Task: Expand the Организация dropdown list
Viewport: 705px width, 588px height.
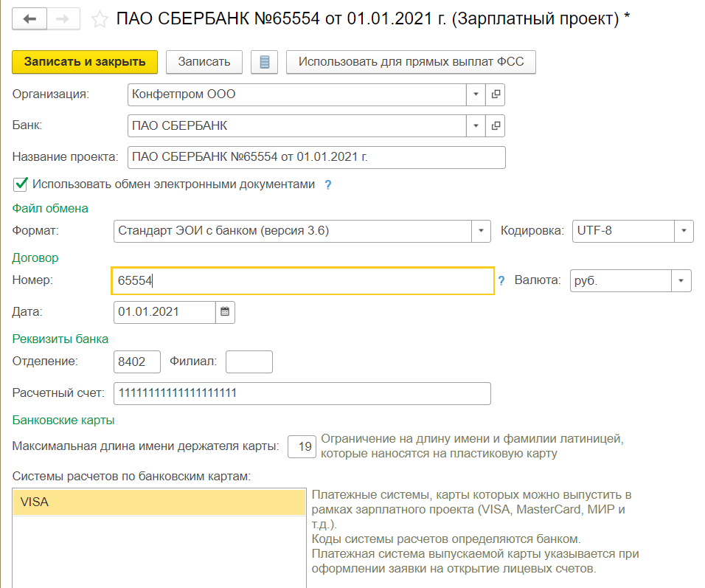Action: 476,94
